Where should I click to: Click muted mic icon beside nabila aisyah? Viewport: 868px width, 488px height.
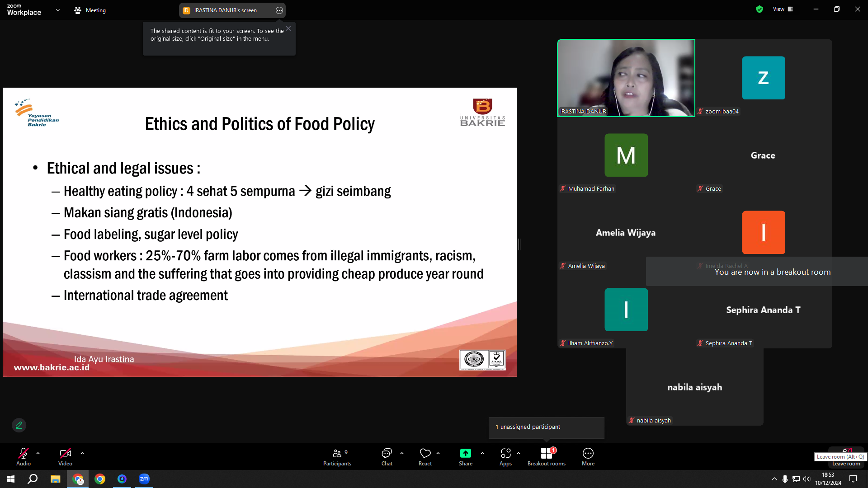(632, 420)
